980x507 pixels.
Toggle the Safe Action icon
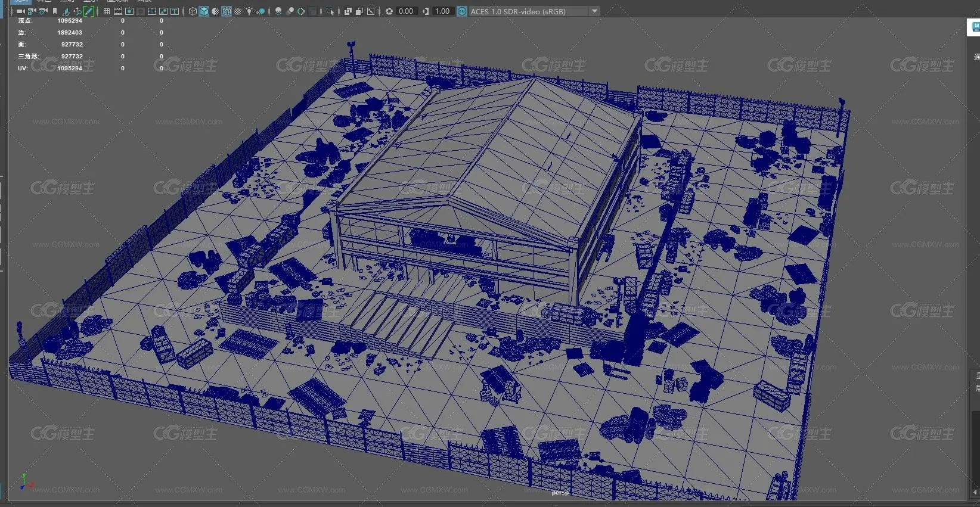163,11
